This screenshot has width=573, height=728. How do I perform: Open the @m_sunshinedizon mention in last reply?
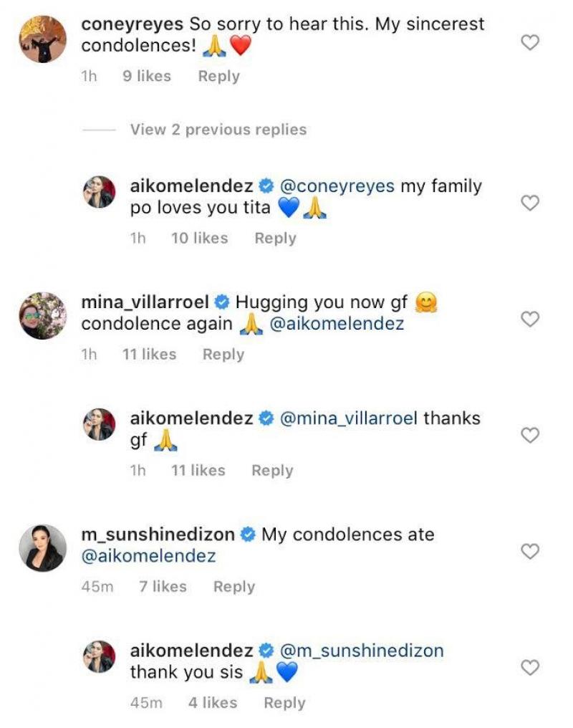[x=361, y=651]
